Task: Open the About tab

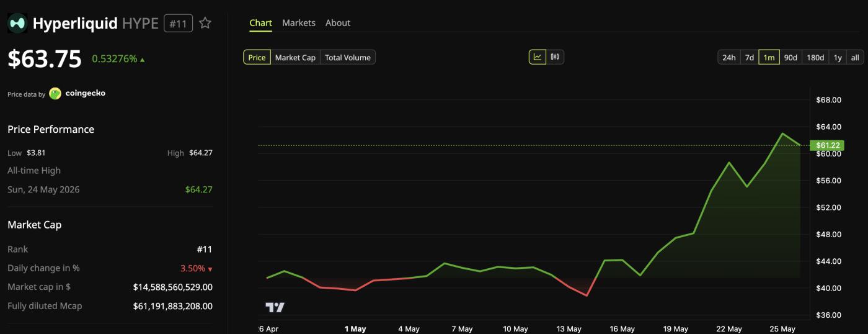Action: tap(338, 23)
